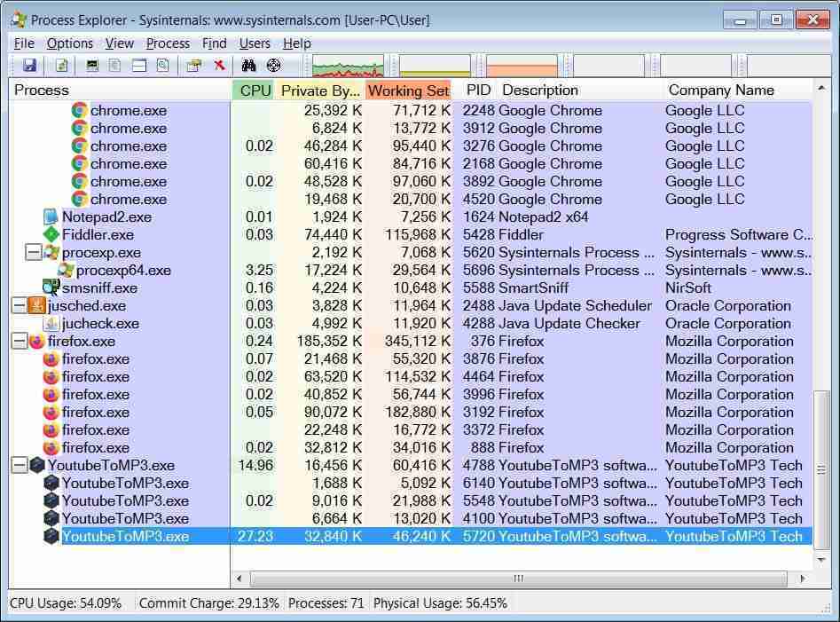Click the vertical scrollbar down arrow
This screenshot has height=622, width=840.
tap(821, 560)
